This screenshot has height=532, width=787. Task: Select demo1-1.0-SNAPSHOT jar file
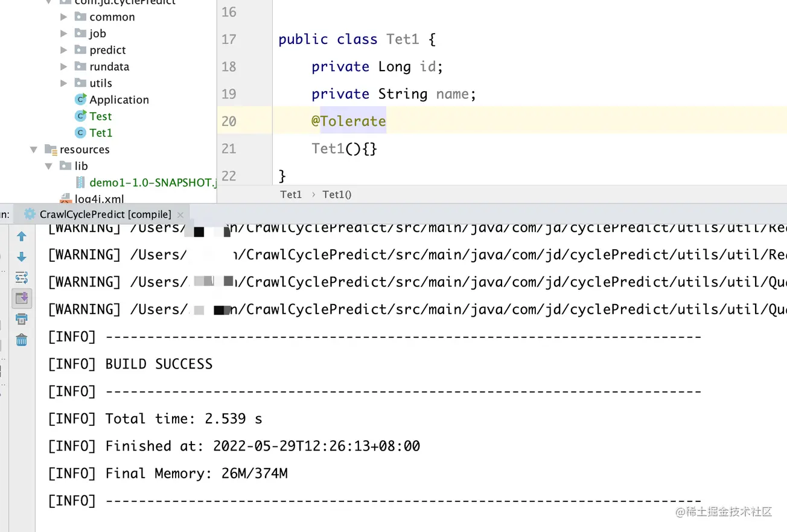point(151,182)
